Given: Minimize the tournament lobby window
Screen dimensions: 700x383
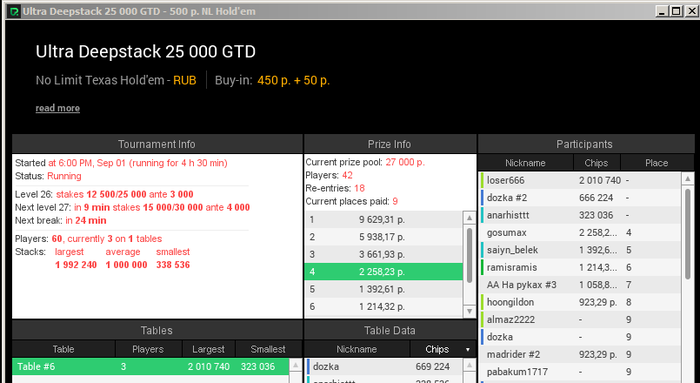Looking at the screenshot, I should point(662,11).
